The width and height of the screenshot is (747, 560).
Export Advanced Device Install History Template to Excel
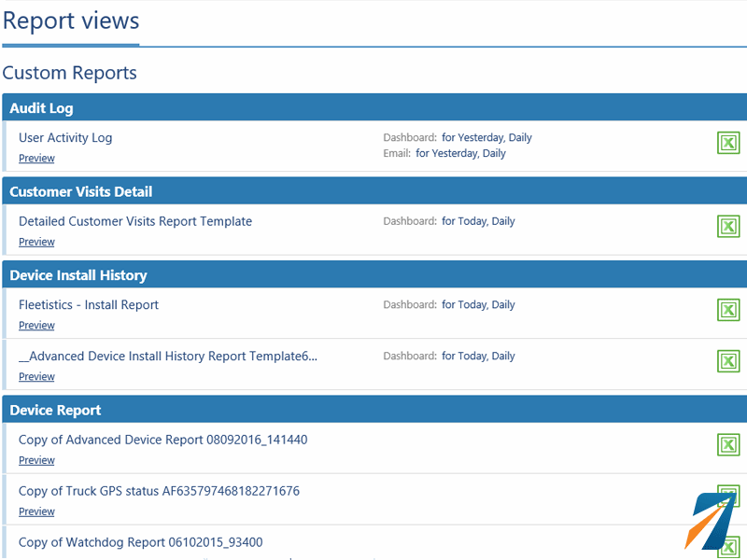click(728, 361)
